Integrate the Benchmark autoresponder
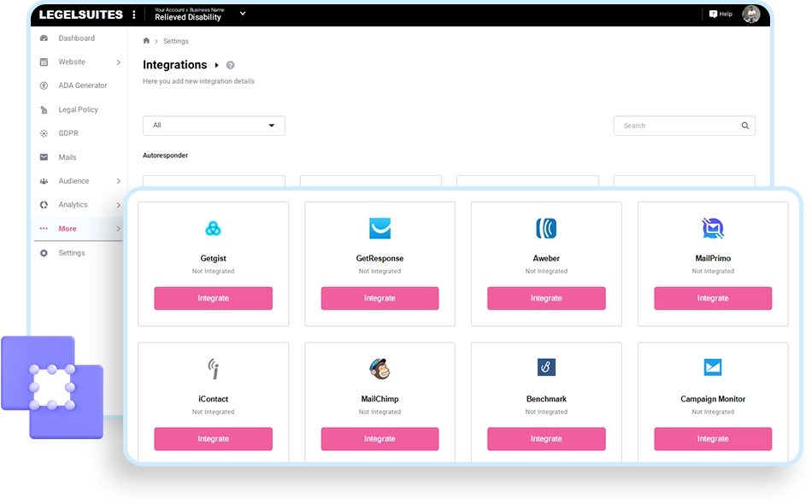 [546, 439]
